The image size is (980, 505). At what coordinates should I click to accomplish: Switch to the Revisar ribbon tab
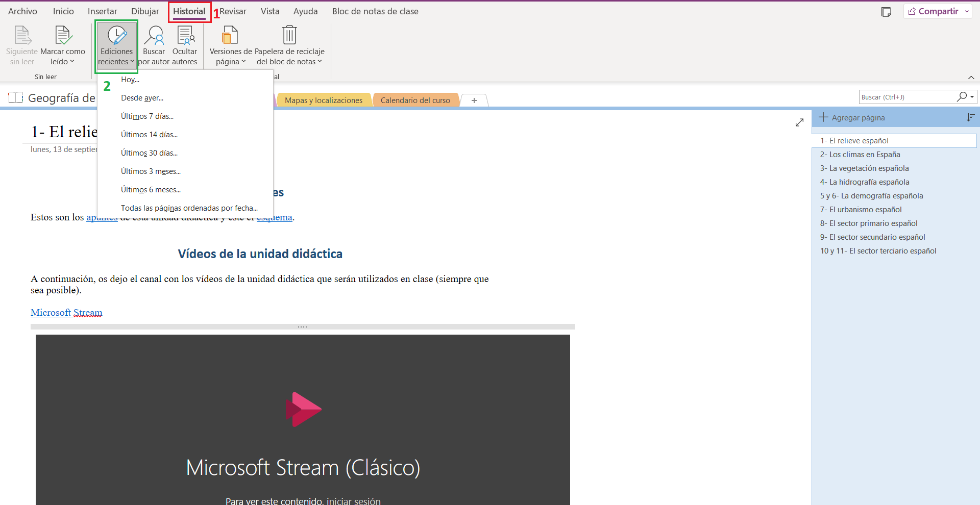point(233,11)
